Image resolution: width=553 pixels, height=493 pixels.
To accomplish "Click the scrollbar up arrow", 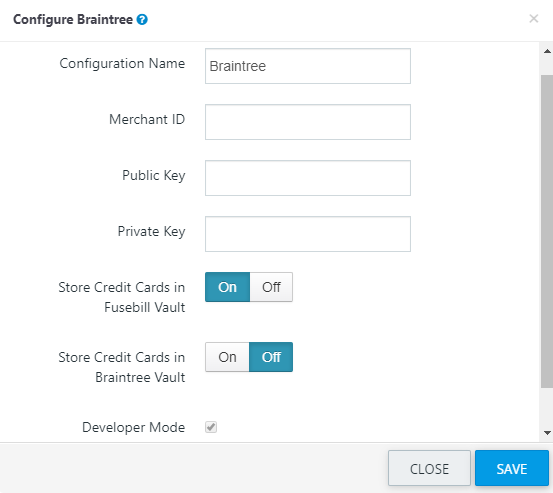I will [x=547, y=51].
